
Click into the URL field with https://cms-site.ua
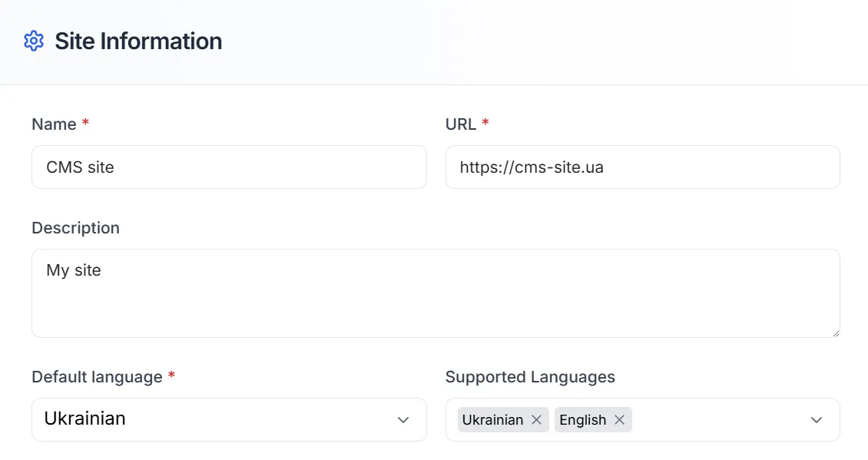(643, 167)
